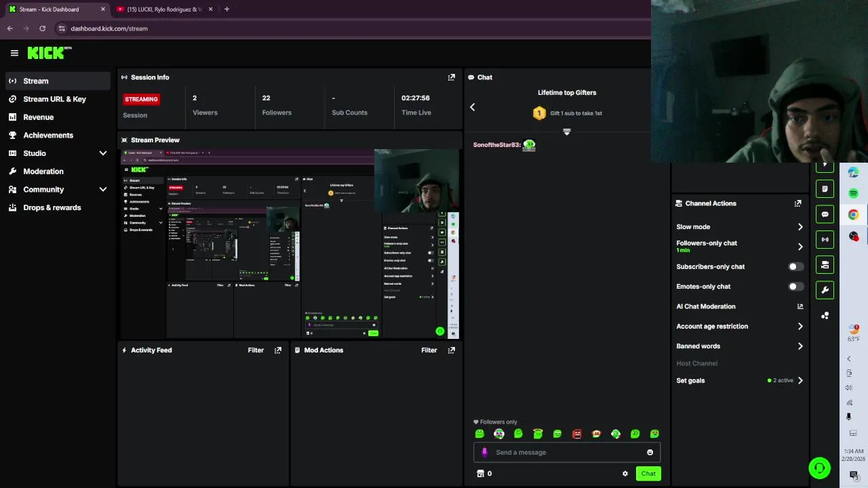The image size is (868, 488).
Task: Open the Windows notification center icon
Action: click(x=854, y=474)
